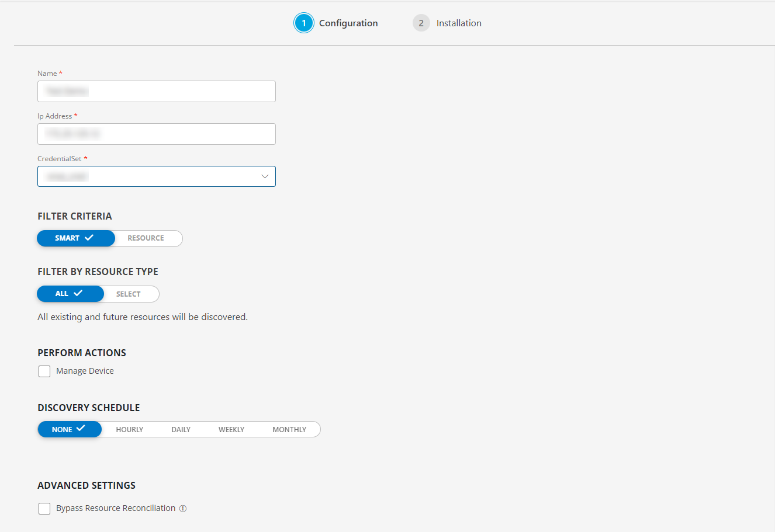
Task: Choose MONTHLY discovery schedule
Action: click(x=289, y=429)
